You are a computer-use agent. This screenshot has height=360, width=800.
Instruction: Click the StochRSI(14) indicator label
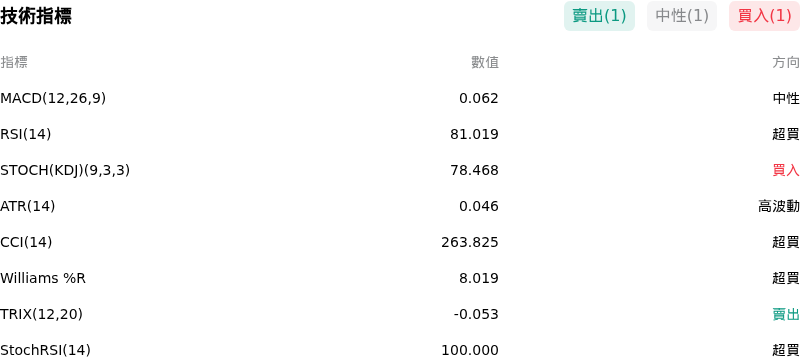[45, 350]
